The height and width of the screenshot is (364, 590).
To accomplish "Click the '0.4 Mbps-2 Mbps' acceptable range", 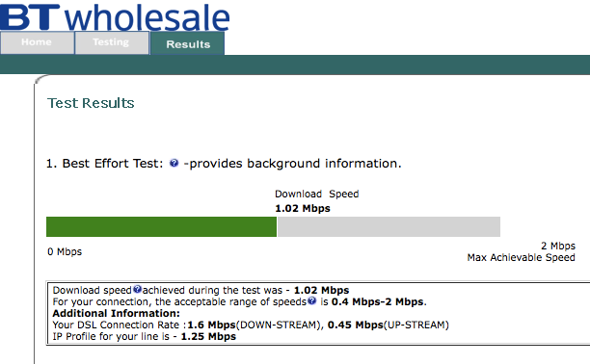I will point(377,302).
